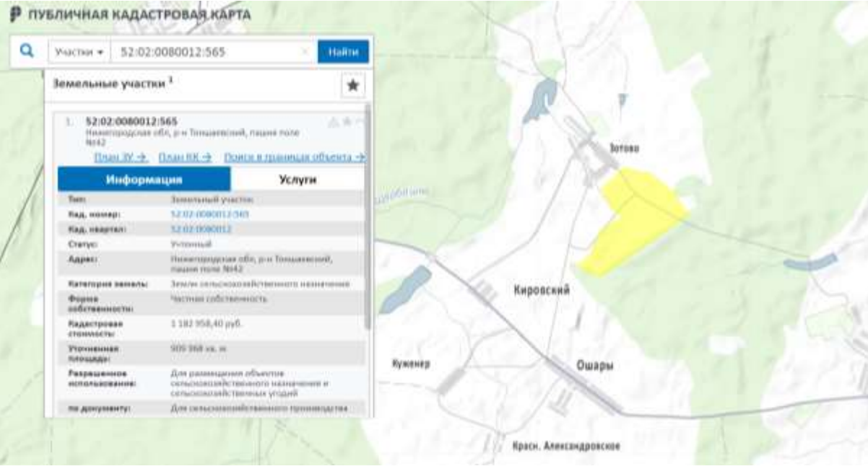The width and height of the screenshot is (868, 474).
Task: Add results to favorites with star button
Action: pyautogui.click(x=352, y=85)
